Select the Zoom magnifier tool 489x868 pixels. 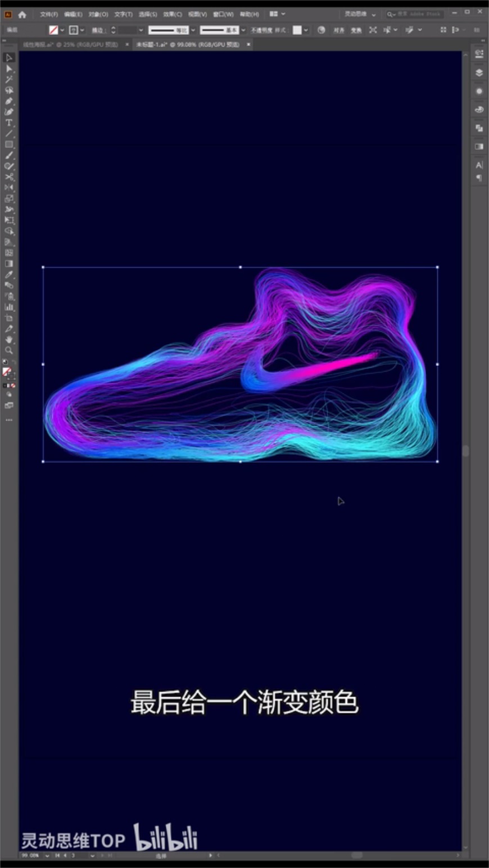click(9, 350)
